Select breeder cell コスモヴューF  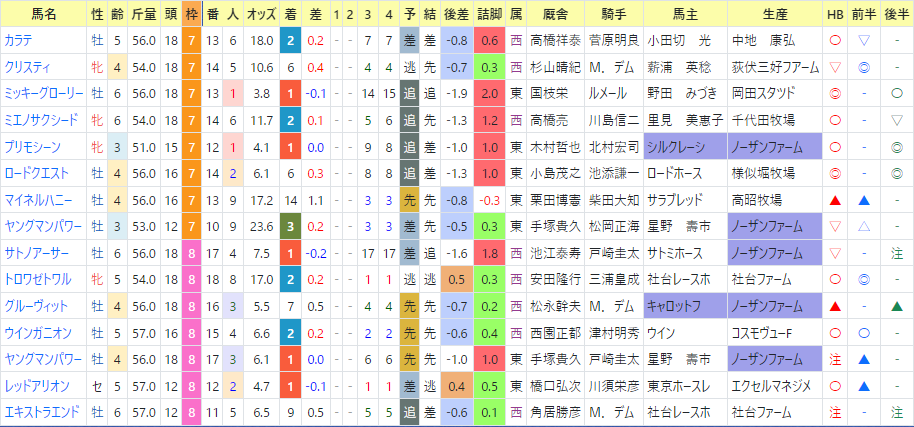click(x=775, y=333)
